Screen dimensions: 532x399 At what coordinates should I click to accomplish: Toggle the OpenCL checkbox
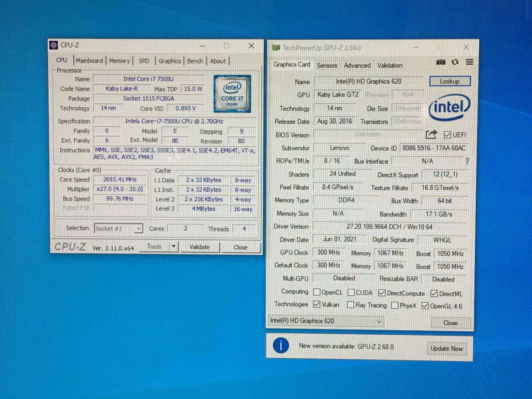tap(317, 292)
